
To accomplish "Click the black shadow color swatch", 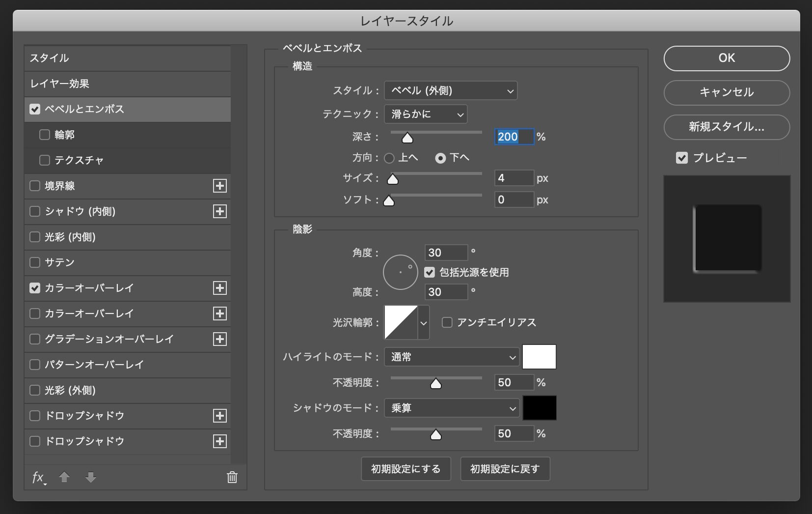I will click(539, 408).
